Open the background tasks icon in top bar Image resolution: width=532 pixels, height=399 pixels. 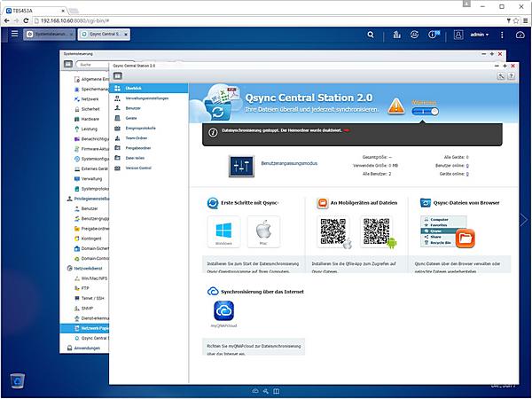(396, 35)
